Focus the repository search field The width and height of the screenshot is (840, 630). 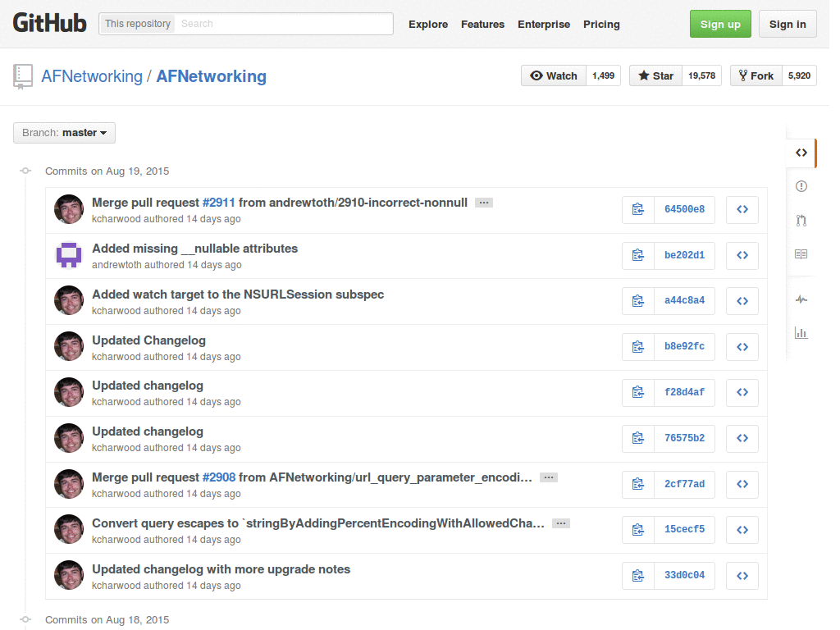(x=284, y=24)
